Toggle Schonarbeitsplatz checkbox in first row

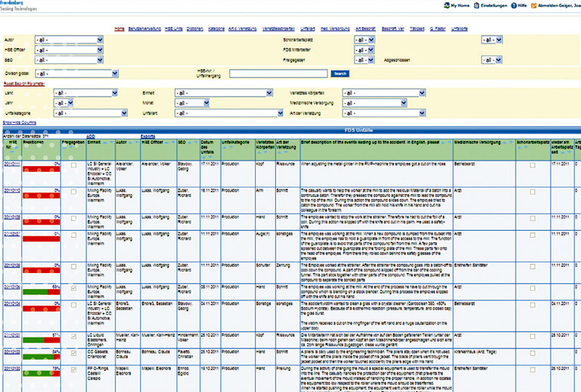pyautogui.click(x=532, y=166)
